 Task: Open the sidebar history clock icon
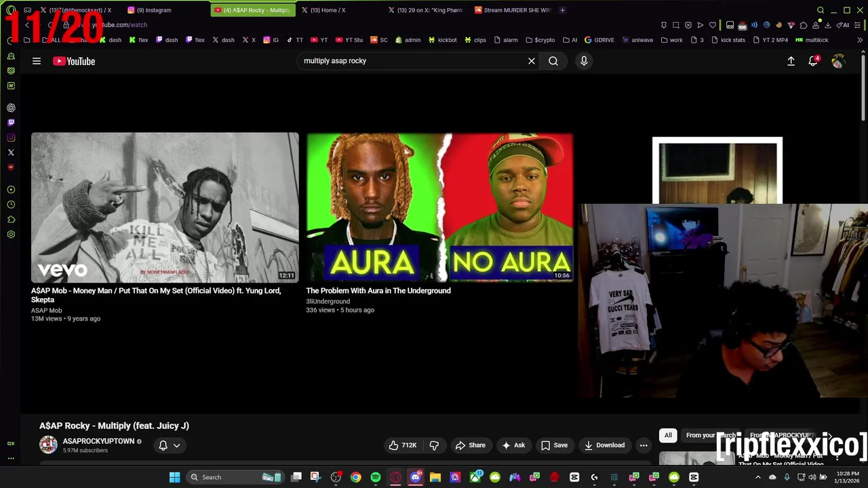(11, 205)
